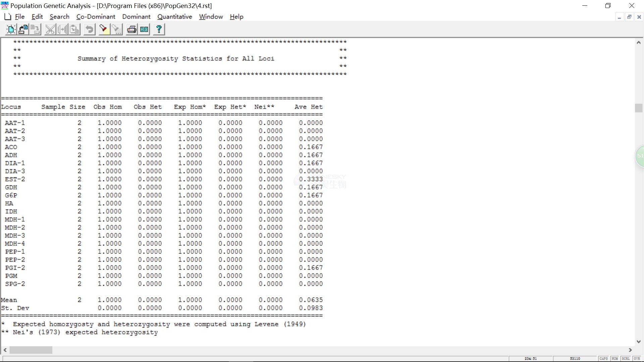This screenshot has height=362, width=644.
Task: Click the horizontal scrollbar thumb
Action: click(x=31, y=350)
